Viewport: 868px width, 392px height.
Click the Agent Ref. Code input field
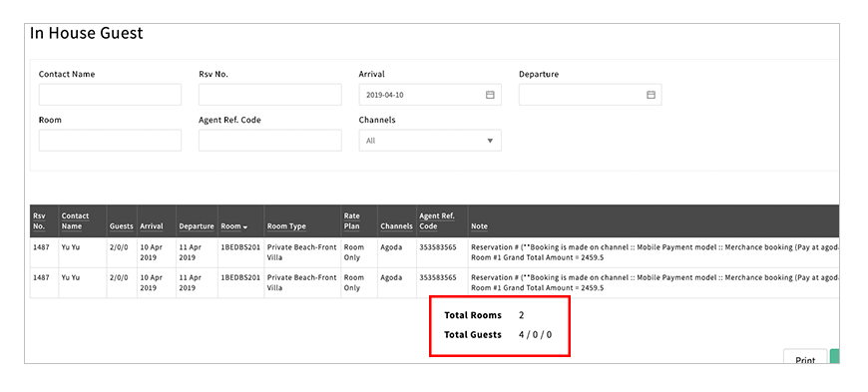click(x=270, y=141)
